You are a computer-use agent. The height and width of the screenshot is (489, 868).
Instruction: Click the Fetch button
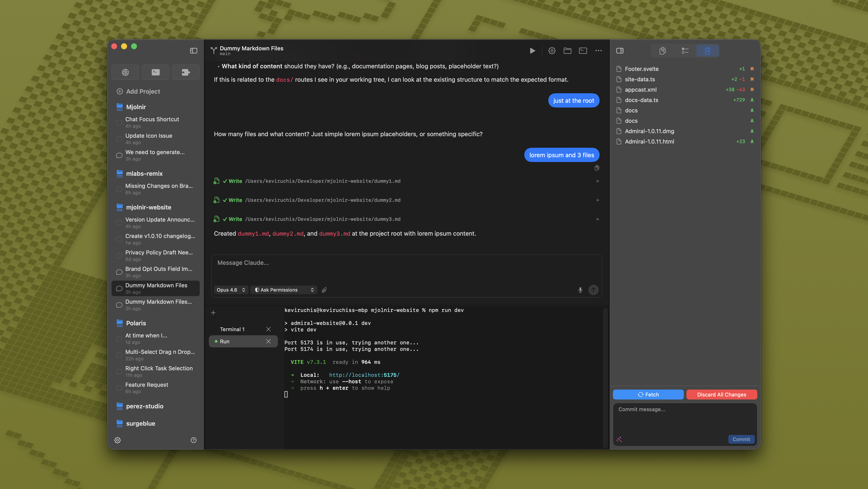(x=648, y=395)
